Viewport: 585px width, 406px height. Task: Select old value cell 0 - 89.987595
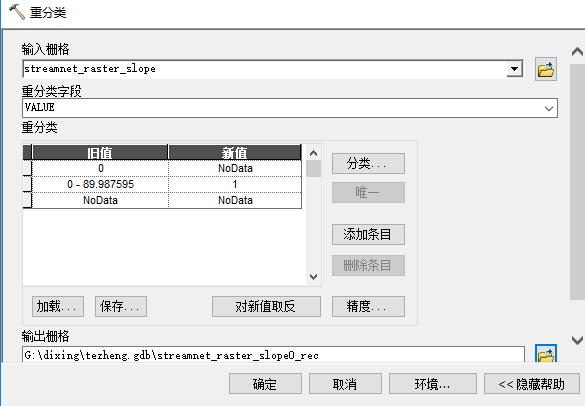pyautogui.click(x=100, y=184)
